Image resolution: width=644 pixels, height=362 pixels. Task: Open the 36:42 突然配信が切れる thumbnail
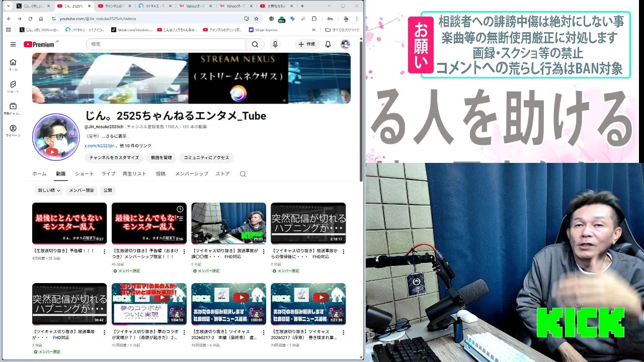pyautogui.click(x=69, y=304)
